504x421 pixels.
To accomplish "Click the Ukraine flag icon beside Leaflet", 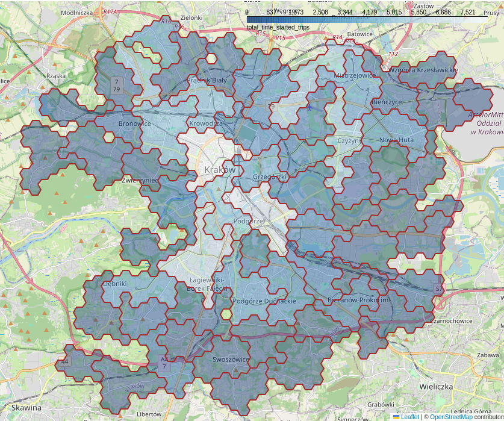I will pyautogui.click(x=397, y=417).
